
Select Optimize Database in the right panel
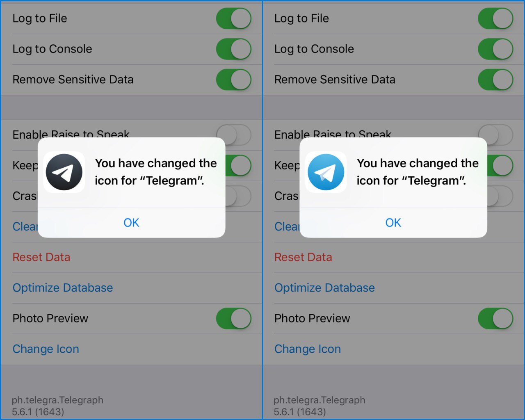point(324,288)
